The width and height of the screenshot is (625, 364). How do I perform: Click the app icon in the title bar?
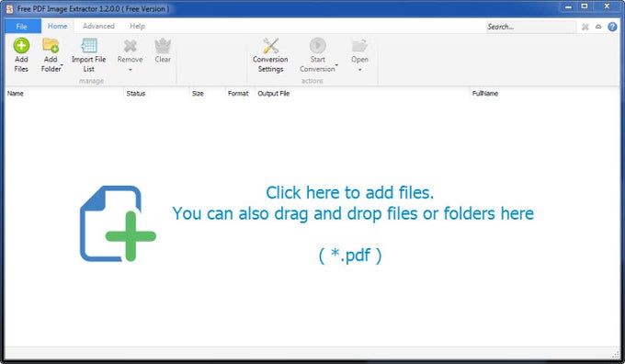(9, 8)
